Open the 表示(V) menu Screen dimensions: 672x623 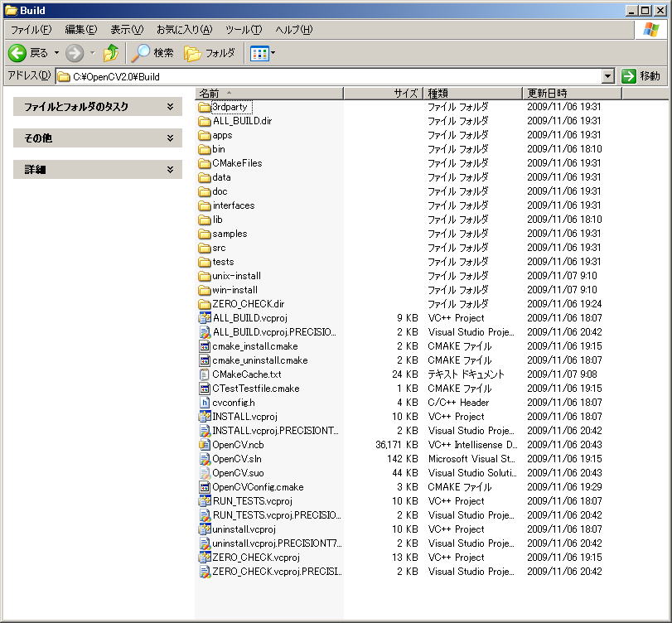point(127,30)
